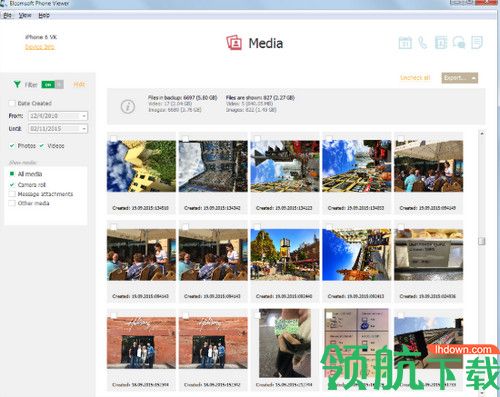Tick checkbox on maypole street photo
The height and width of the screenshot is (397, 500).
pyautogui.click(x=257, y=227)
